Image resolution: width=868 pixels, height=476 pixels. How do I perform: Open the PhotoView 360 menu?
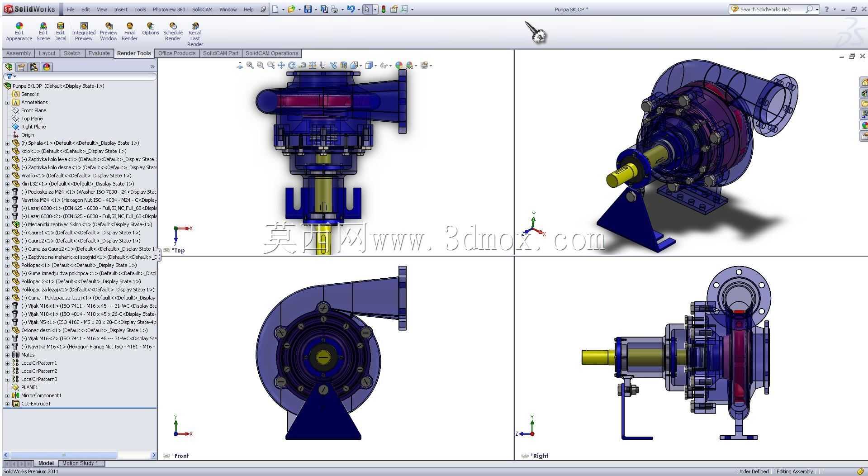(x=169, y=10)
